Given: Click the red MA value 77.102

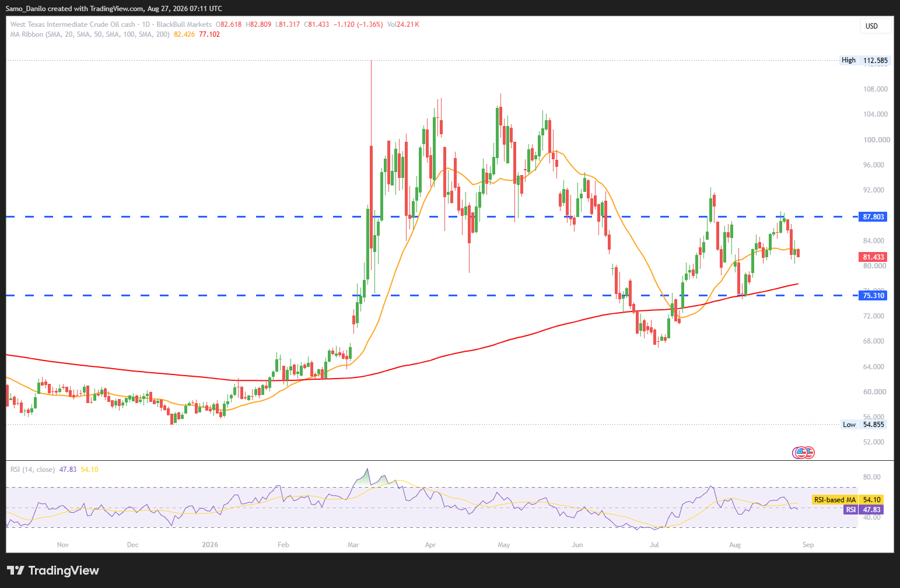Looking at the screenshot, I should point(209,34).
